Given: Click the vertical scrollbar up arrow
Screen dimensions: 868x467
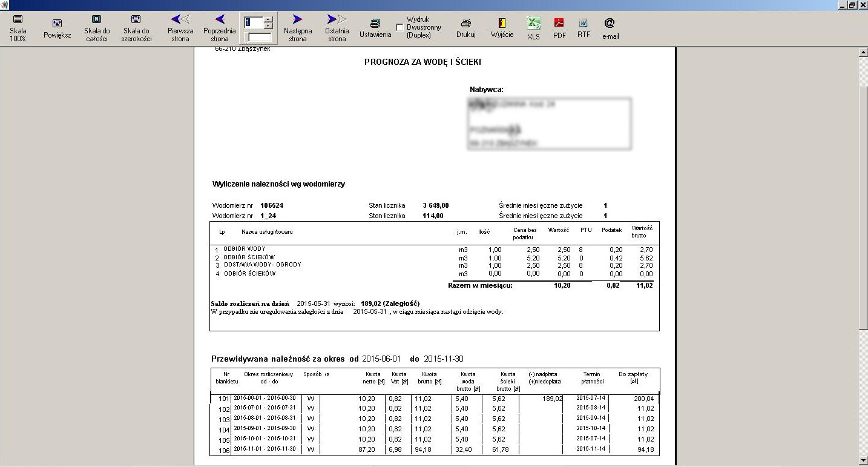Looking at the screenshot, I should coord(863,53).
